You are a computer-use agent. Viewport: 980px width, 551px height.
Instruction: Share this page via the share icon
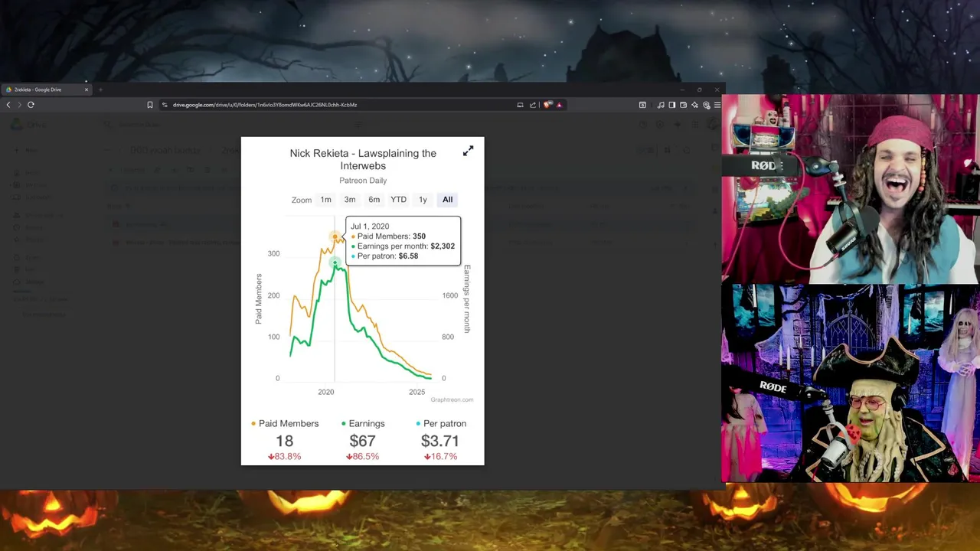[x=533, y=105]
